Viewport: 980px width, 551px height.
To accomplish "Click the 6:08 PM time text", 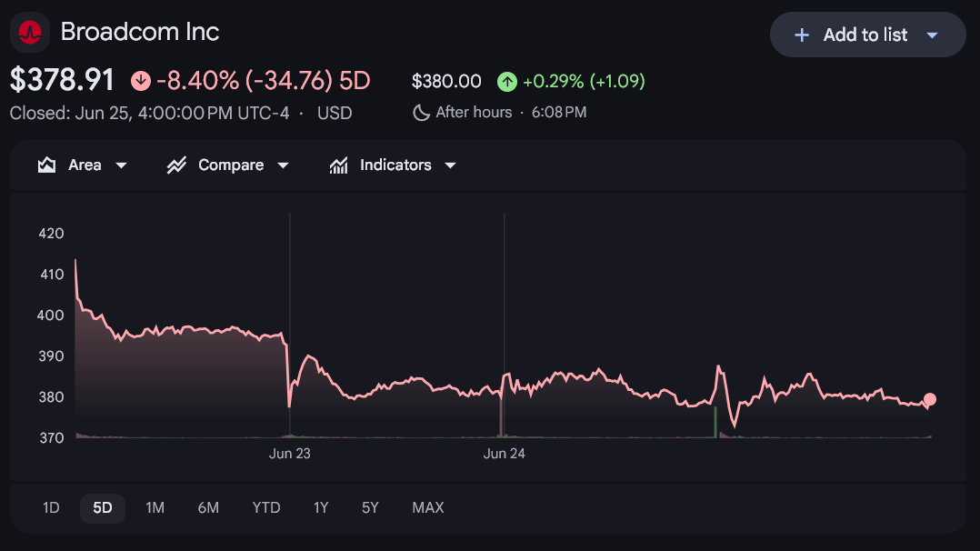I will coord(559,113).
